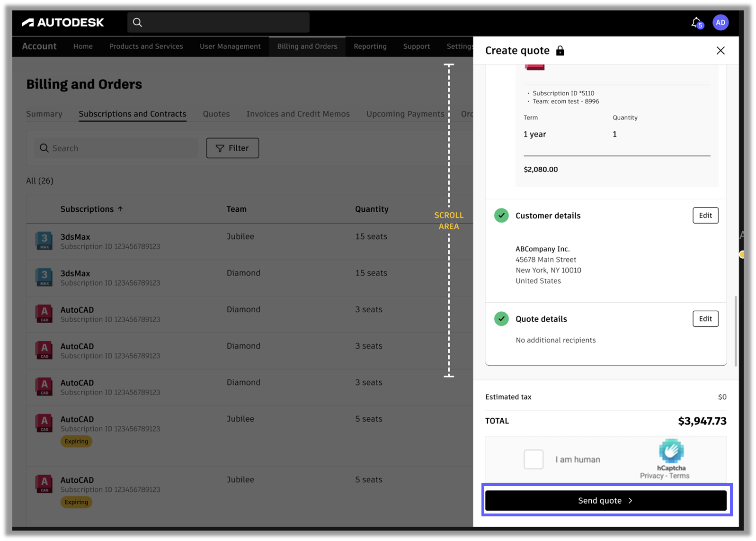Click the Quantity column header in the table

tap(372, 209)
